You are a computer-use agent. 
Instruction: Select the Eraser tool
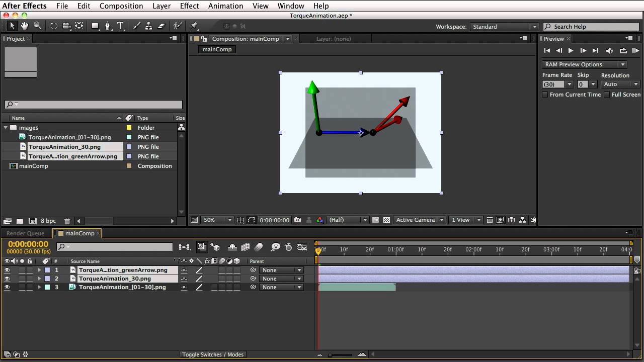(x=162, y=26)
